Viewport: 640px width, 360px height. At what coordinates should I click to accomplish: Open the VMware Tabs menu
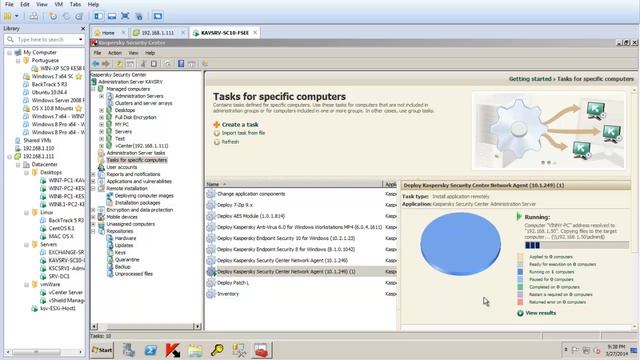(x=75, y=4)
